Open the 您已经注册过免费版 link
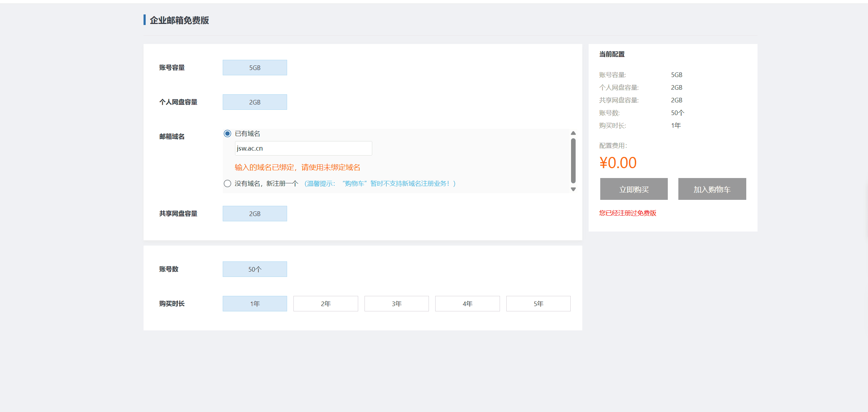This screenshot has width=868, height=412. (627, 213)
